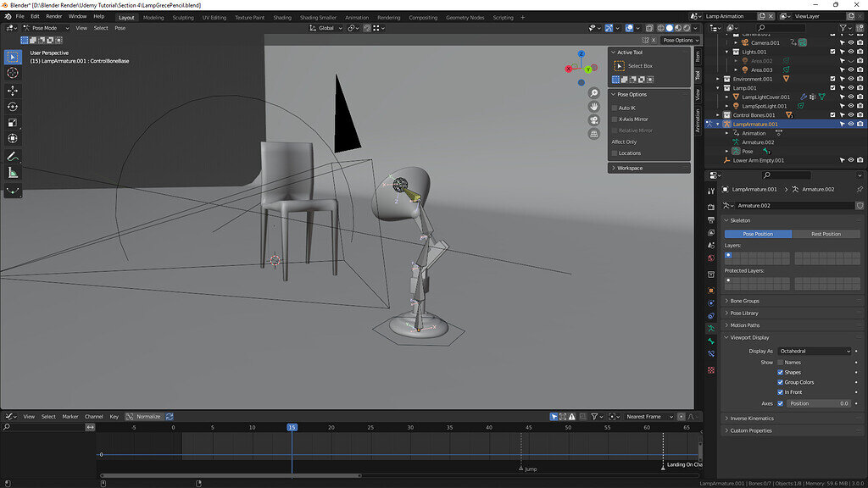Click the zoom magnifier icon in the viewport
The height and width of the screenshot is (488, 868).
coord(593,92)
